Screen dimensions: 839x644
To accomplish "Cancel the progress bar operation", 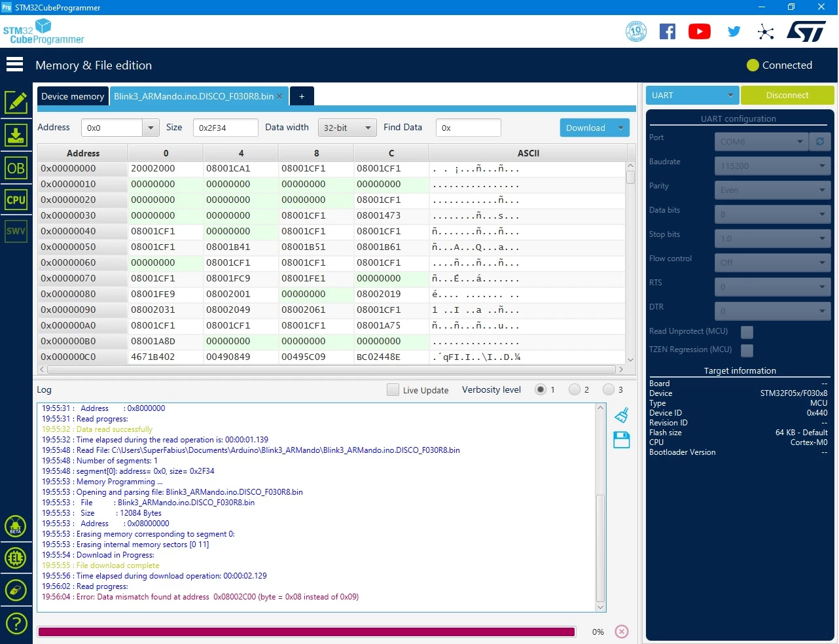I will coord(622,632).
